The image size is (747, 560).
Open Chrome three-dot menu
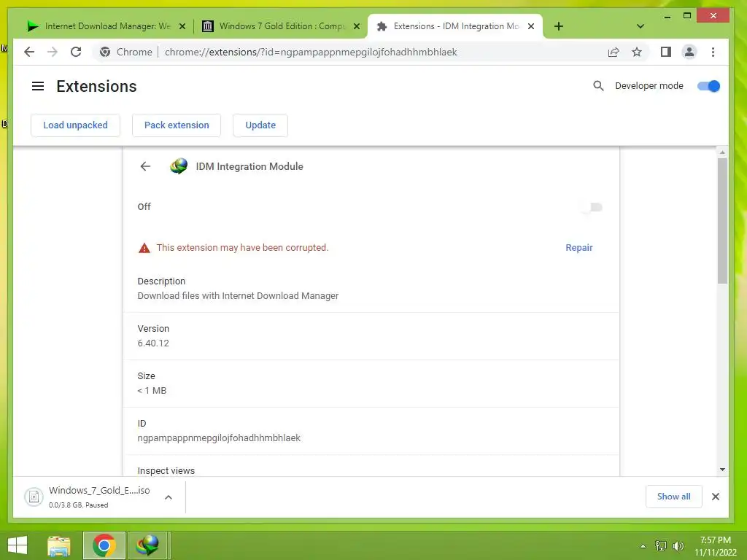pos(713,52)
